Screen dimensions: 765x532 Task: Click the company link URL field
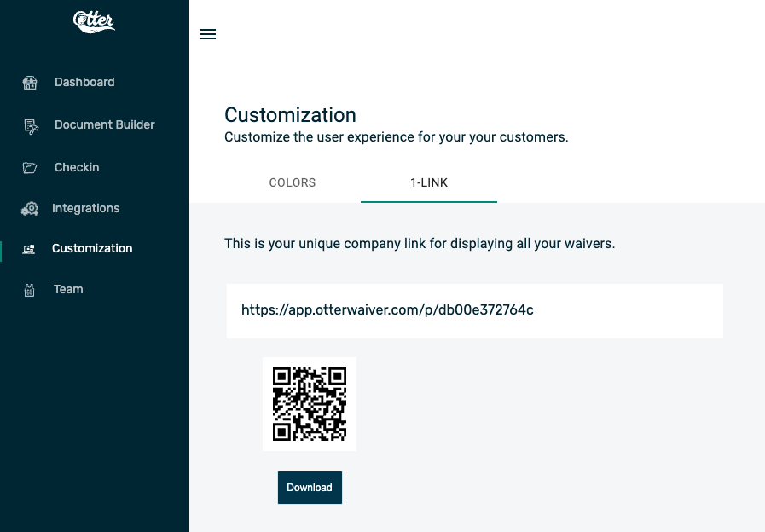475,311
